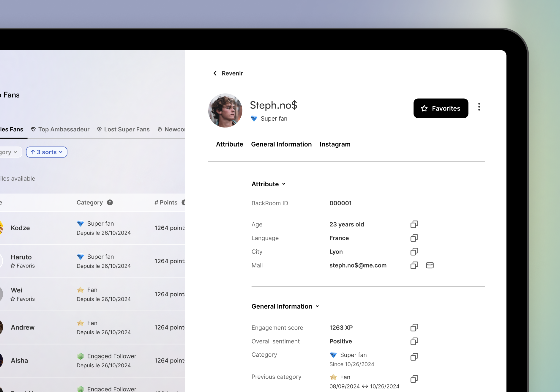Copy the Engagement score value
Screen dimensions: 560x392
point(414,328)
